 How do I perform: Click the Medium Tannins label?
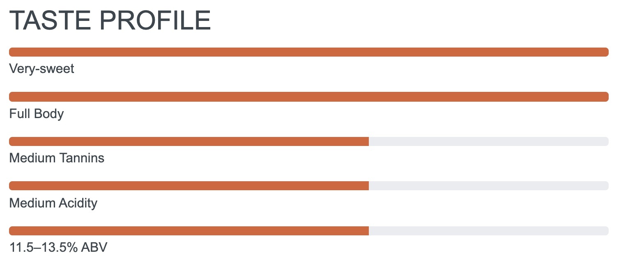(x=57, y=158)
